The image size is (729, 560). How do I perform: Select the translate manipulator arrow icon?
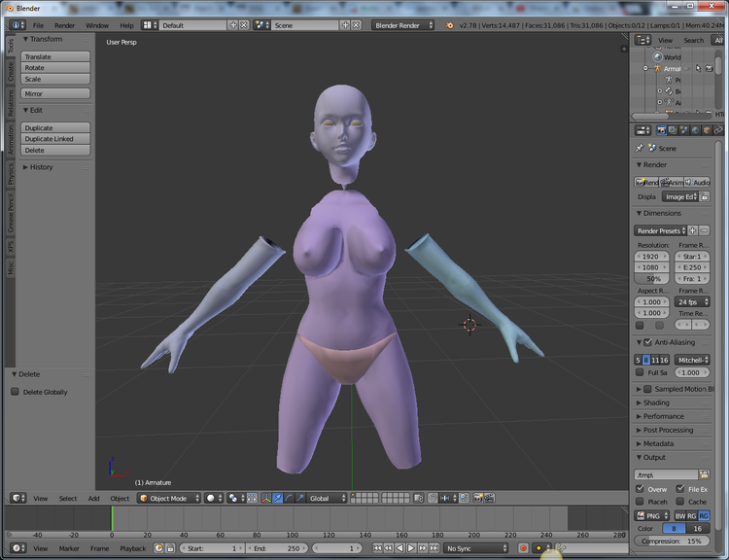[x=278, y=498]
